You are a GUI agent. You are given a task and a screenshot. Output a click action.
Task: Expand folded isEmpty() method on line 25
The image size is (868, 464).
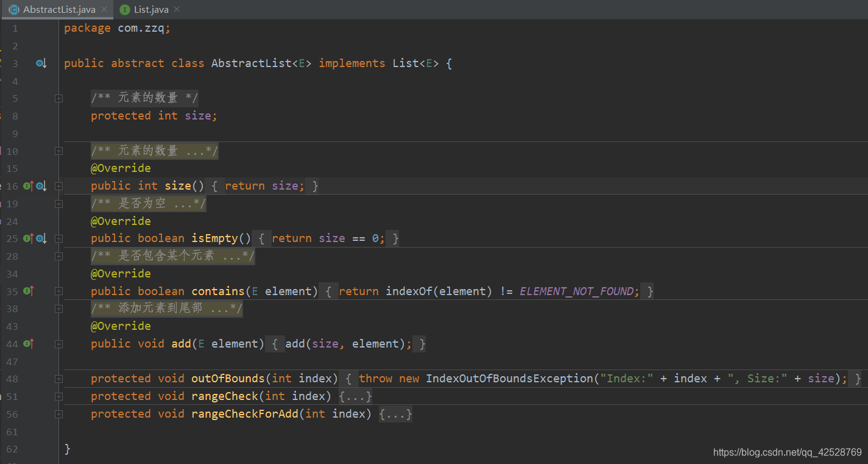58,238
